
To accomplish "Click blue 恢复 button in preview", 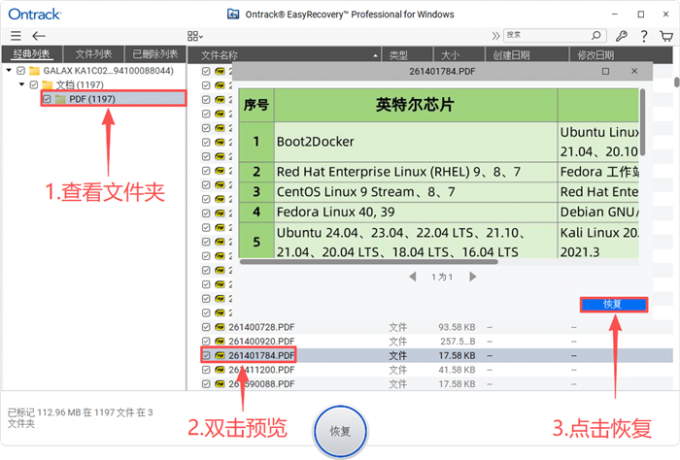I will [x=614, y=304].
